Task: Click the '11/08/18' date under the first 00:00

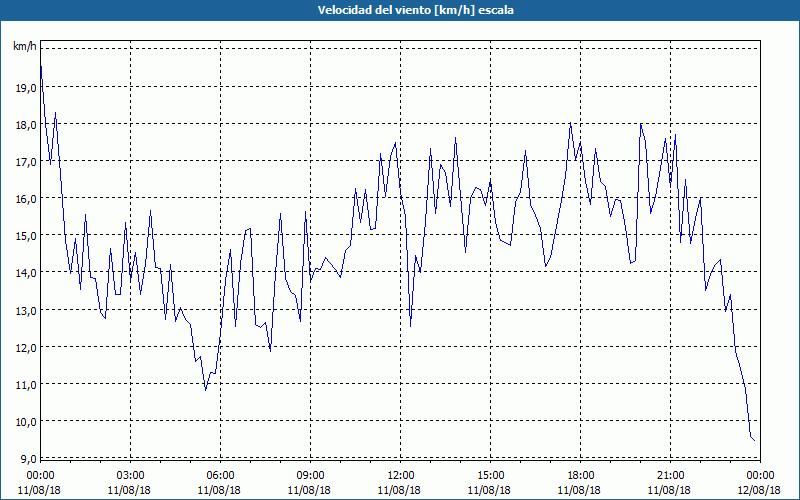Action: [x=40, y=490]
